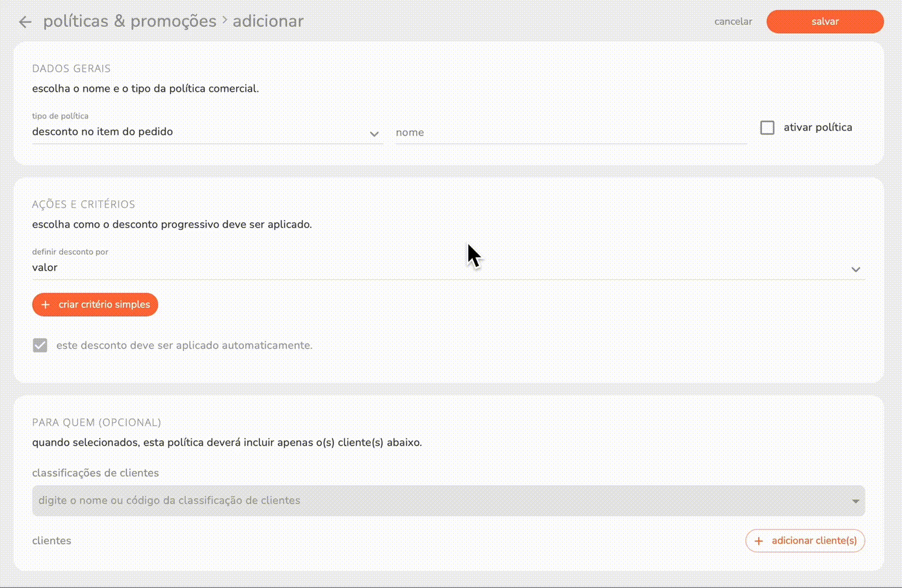Click the plus icon next to adicionar cliente(s)

(758, 541)
